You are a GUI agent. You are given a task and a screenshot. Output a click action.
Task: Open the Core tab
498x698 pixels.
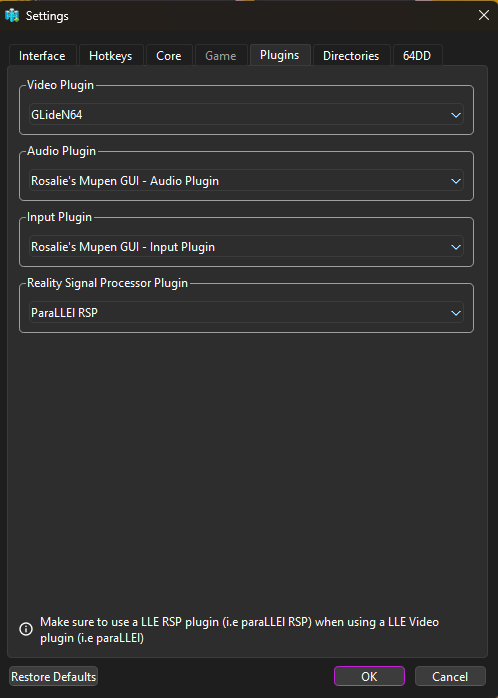pos(169,56)
